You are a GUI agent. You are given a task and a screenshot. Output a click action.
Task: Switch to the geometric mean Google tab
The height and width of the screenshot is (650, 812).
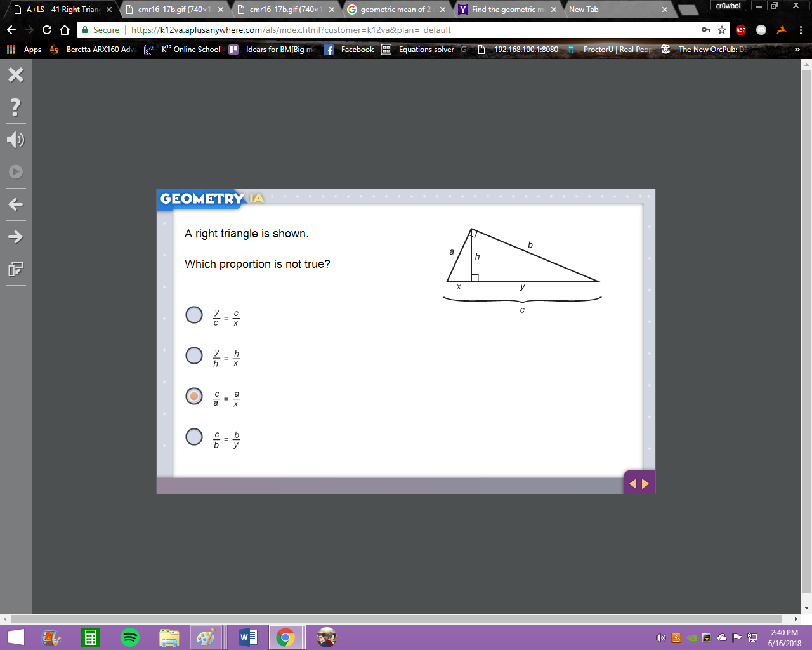pos(396,10)
